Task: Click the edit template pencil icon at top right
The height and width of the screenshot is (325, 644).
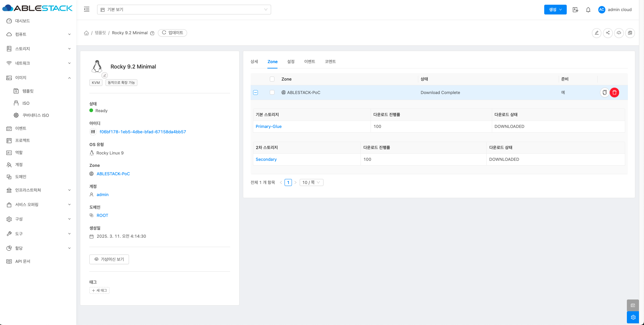Action: point(596,33)
